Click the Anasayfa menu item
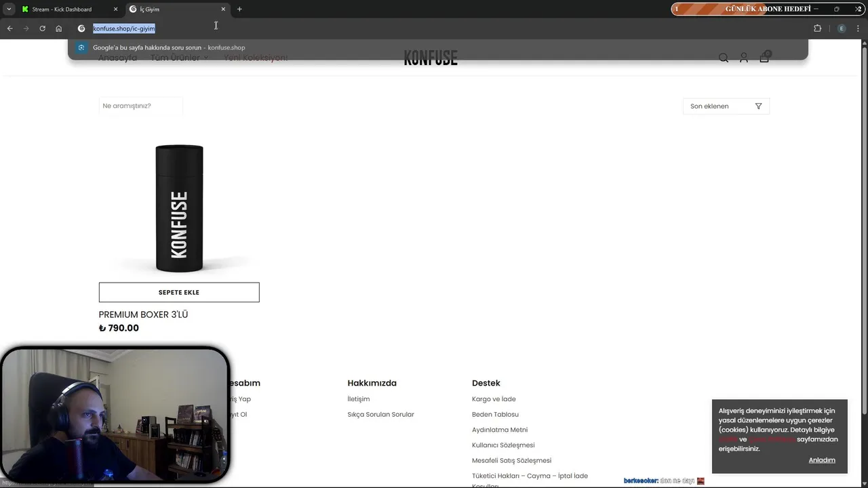The image size is (868, 488). (x=117, y=58)
